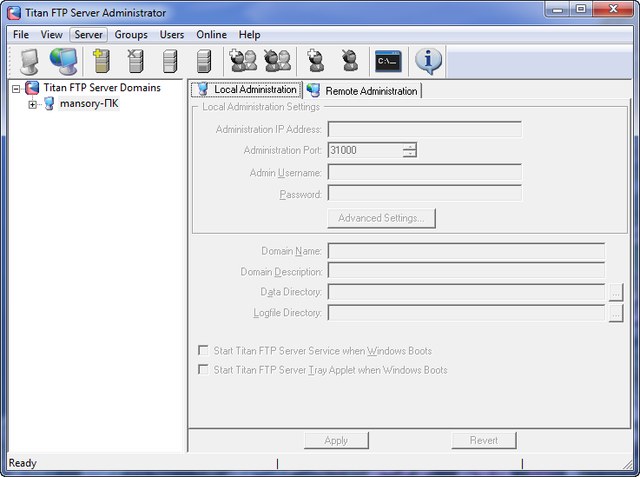The image size is (640, 477).
Task: Decrease the Administration Port value
Action: tap(409, 154)
